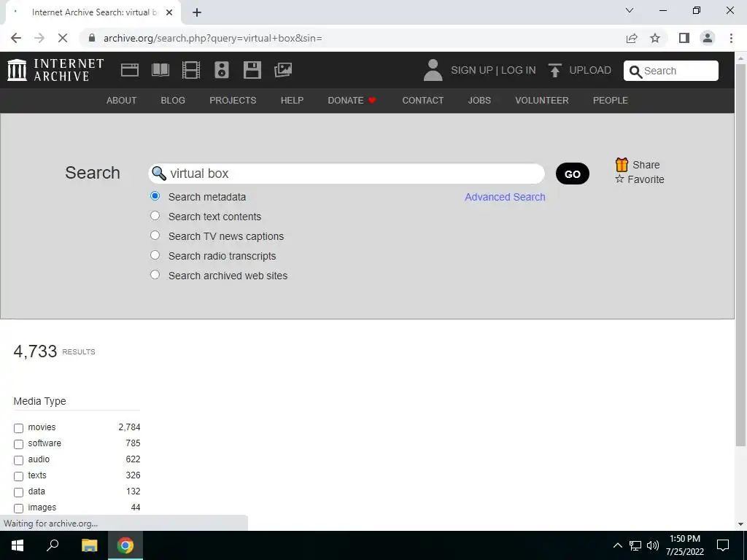Viewport: 747px width, 560px height.
Task: Open the Audio speaker icon
Action: click(x=222, y=70)
